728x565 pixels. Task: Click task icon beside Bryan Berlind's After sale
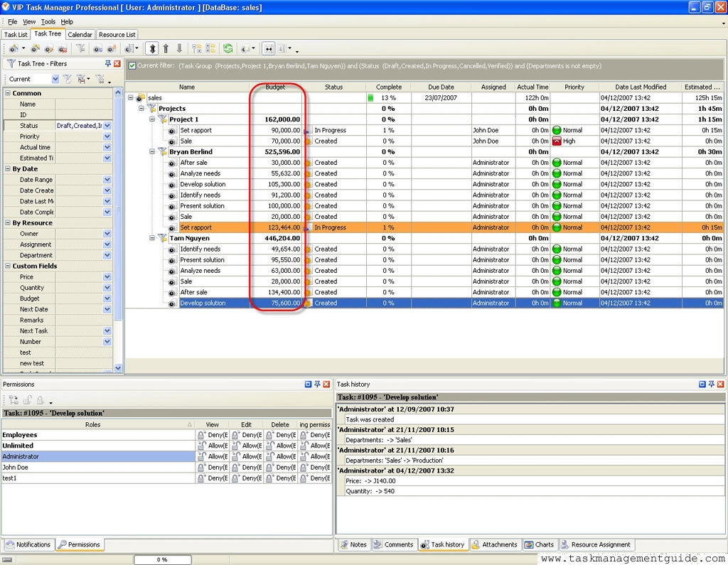[x=172, y=163]
